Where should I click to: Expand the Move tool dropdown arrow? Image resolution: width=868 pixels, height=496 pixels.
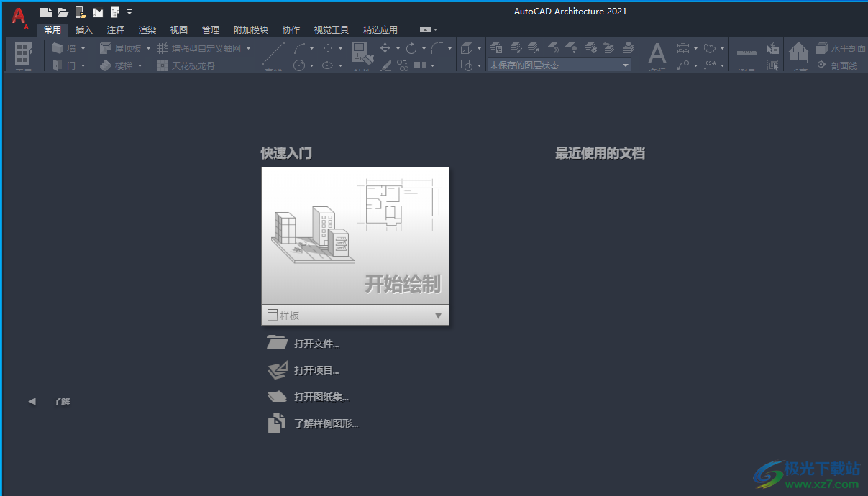pyautogui.click(x=398, y=49)
